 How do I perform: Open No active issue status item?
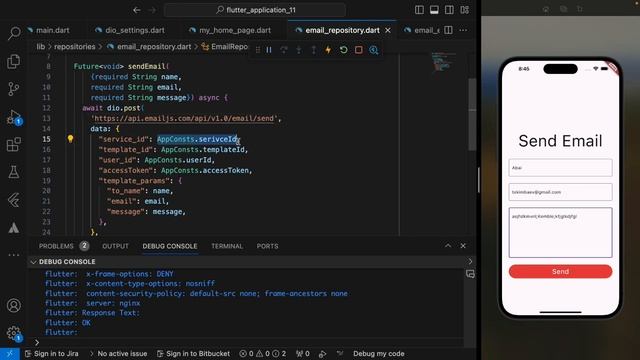[x=118, y=353]
